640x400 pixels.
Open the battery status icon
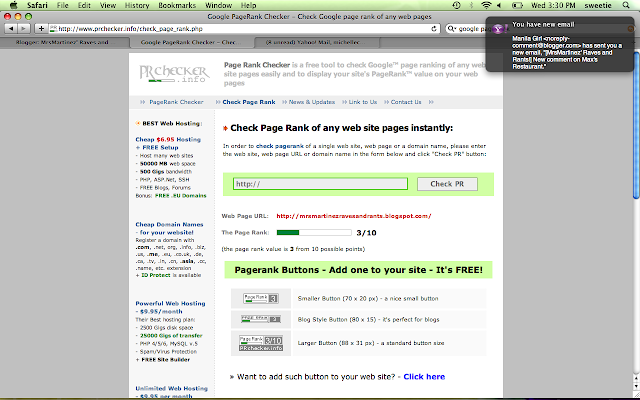[x=517, y=5]
